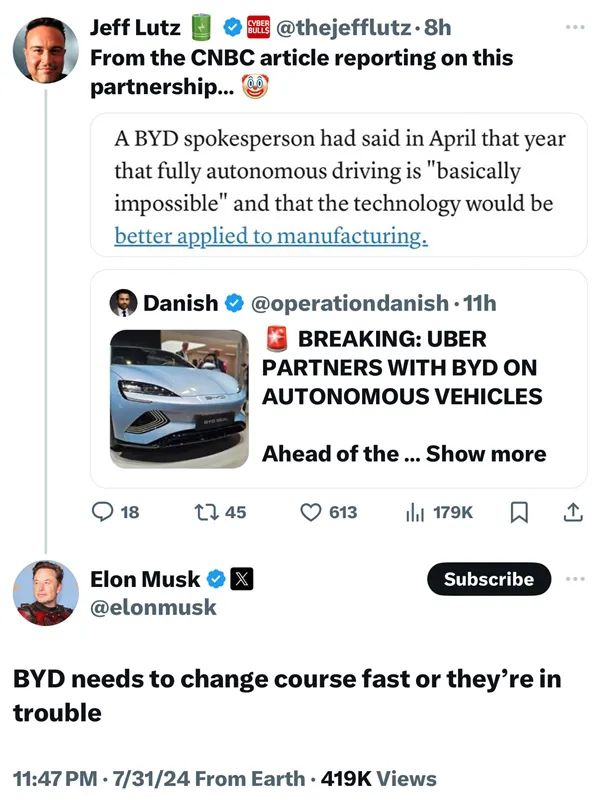Click the share upload icon
Screen dimensions: 600x808
(573, 512)
